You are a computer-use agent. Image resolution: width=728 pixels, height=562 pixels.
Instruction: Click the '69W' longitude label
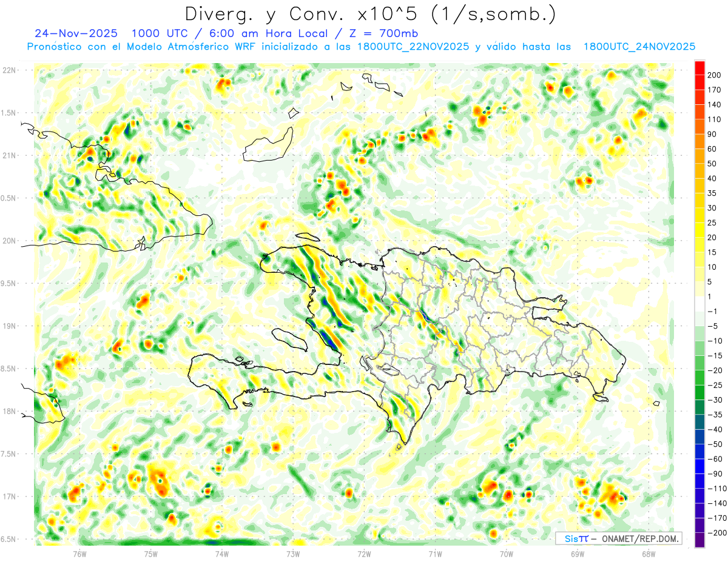pos(578,554)
